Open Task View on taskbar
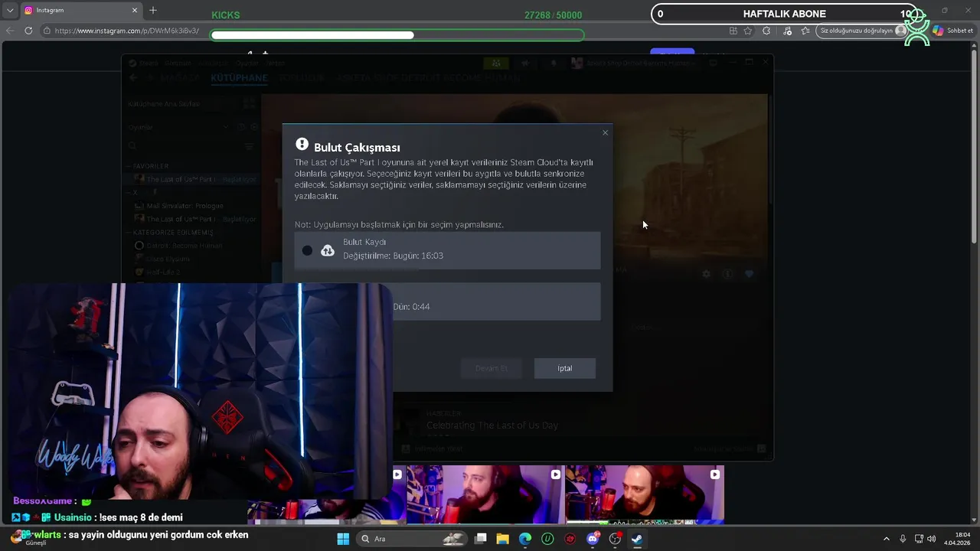The height and width of the screenshot is (551, 980). coord(480,539)
